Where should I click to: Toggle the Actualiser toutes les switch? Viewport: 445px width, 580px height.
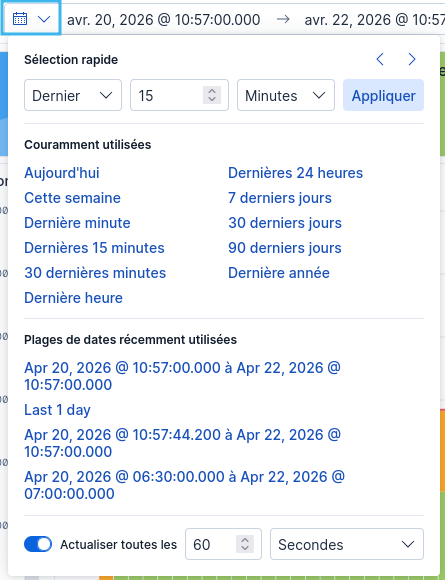(38, 544)
